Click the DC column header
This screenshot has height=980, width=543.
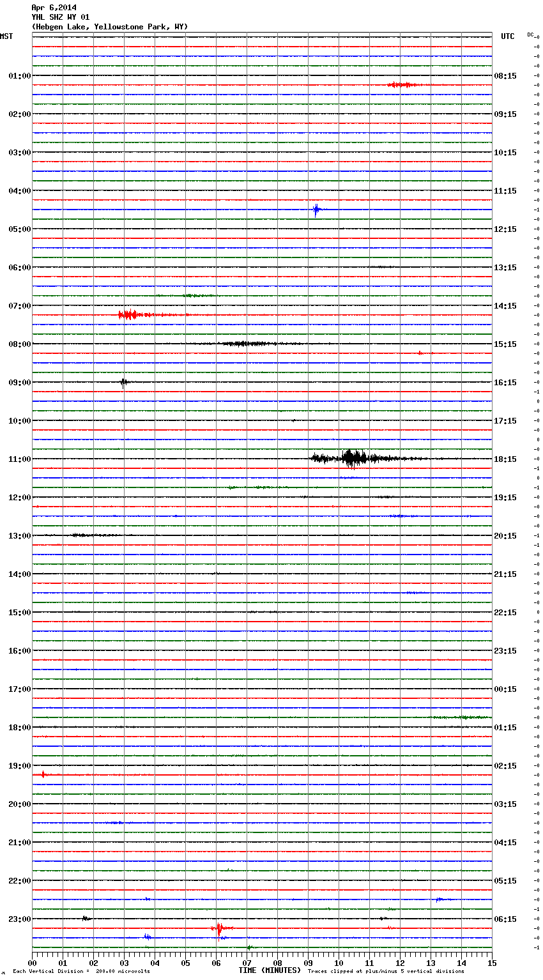click(530, 34)
